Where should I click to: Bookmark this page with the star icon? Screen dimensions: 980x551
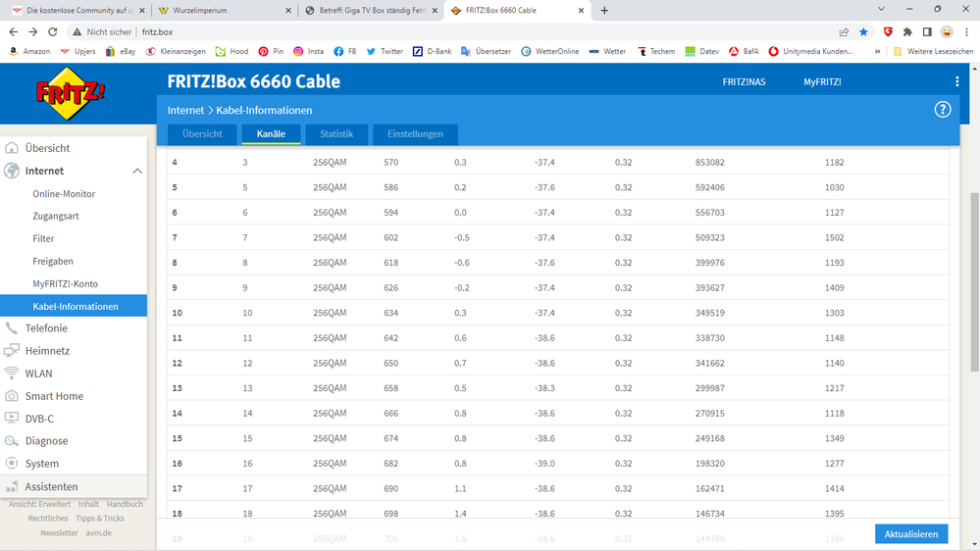coord(863,31)
